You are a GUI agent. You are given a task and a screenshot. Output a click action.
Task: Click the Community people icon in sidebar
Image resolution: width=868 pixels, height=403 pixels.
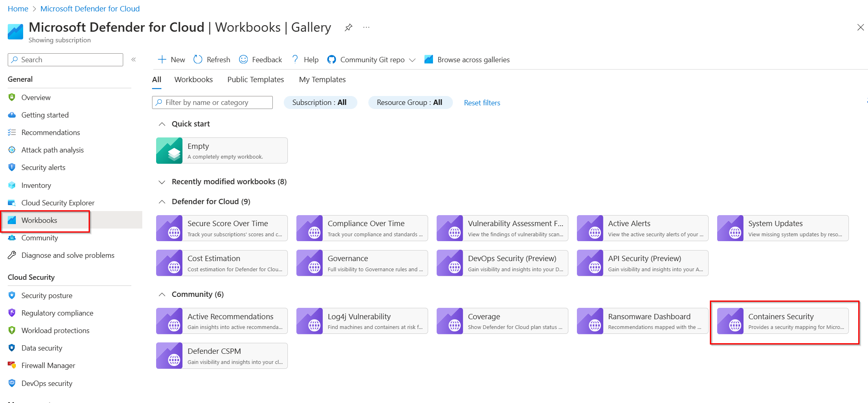tap(12, 237)
